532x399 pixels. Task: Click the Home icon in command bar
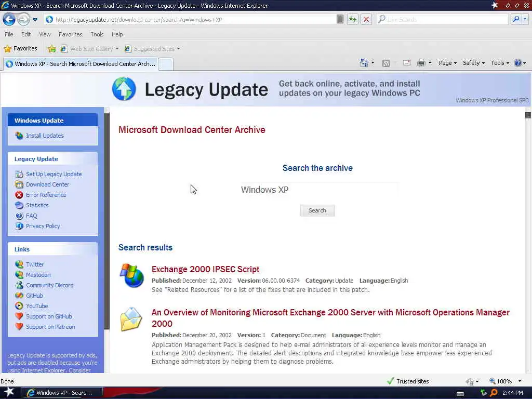pos(364,63)
